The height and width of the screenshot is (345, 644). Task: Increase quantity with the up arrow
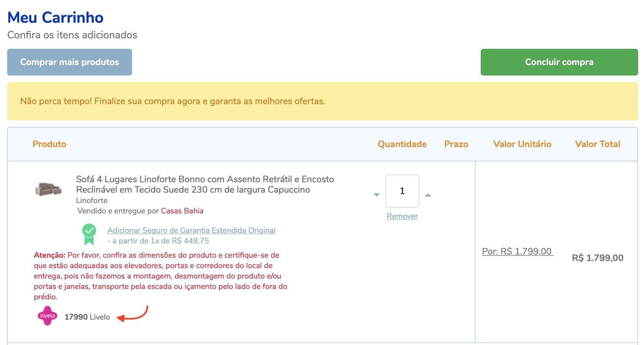[x=428, y=195]
